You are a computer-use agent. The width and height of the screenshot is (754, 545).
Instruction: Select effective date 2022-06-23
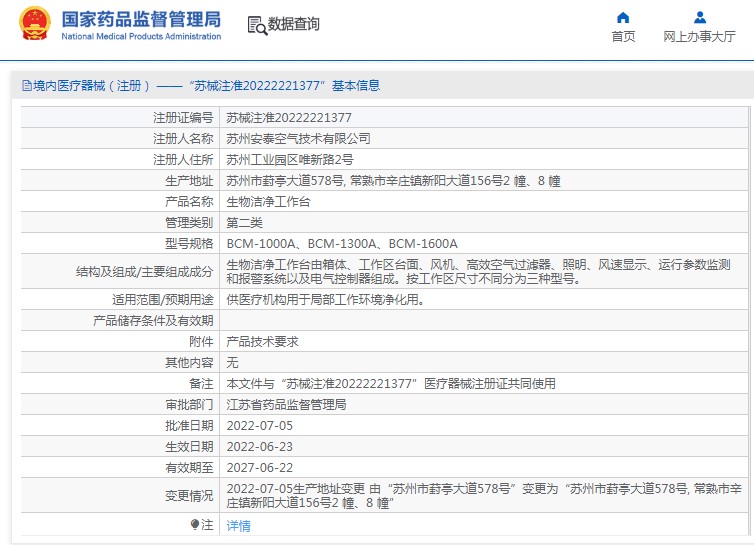260,447
